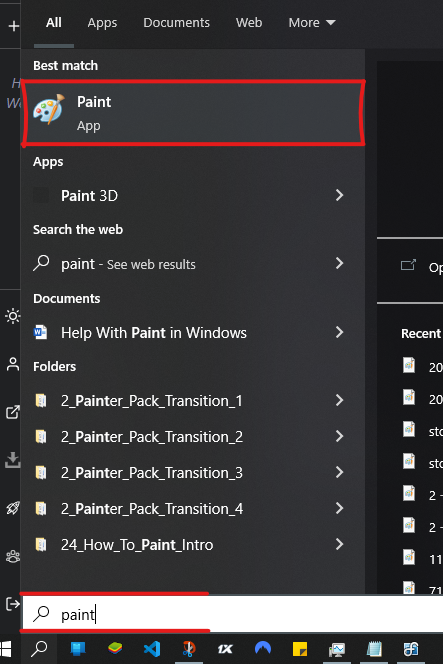Click the rocket icon in left sidebar
The height and width of the screenshot is (664, 443).
click(x=13, y=508)
